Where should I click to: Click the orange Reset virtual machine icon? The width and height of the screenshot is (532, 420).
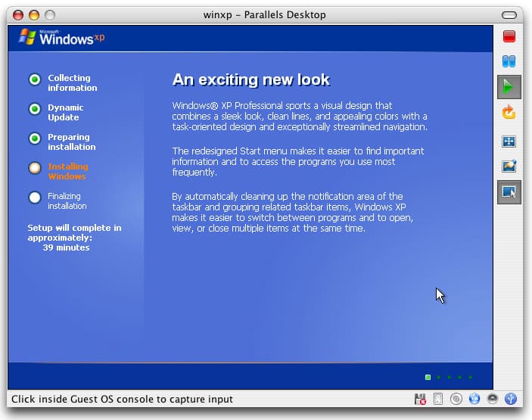509,113
